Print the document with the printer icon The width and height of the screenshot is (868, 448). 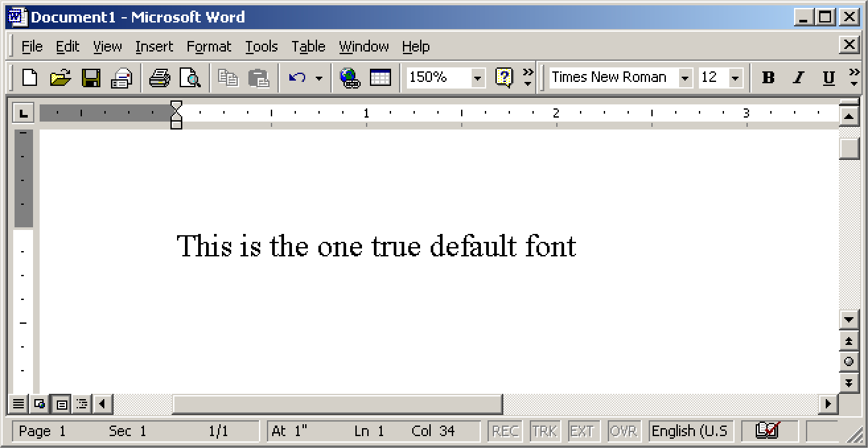click(159, 78)
